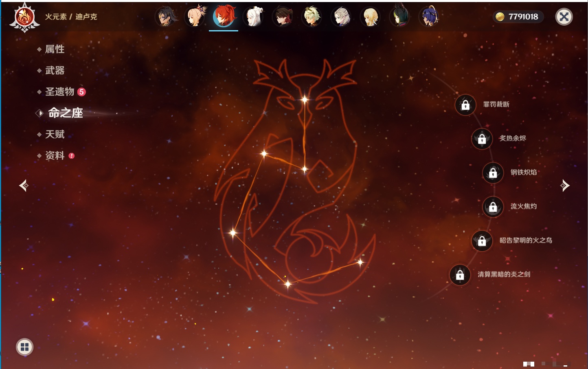Open the locked 清算黑暗的炎之剑 node
Viewport: 588px width, 369px height.
click(460, 275)
